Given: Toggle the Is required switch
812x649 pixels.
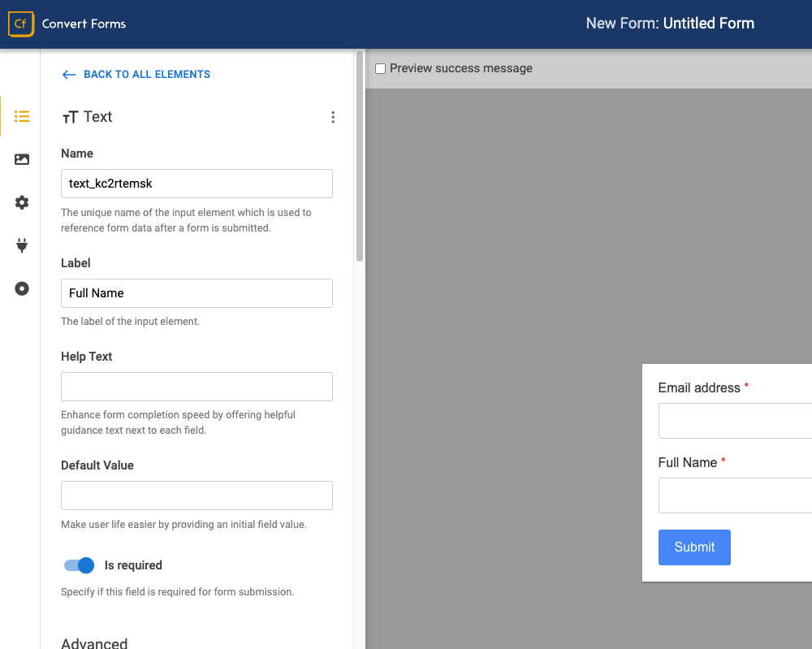Looking at the screenshot, I should point(80,565).
